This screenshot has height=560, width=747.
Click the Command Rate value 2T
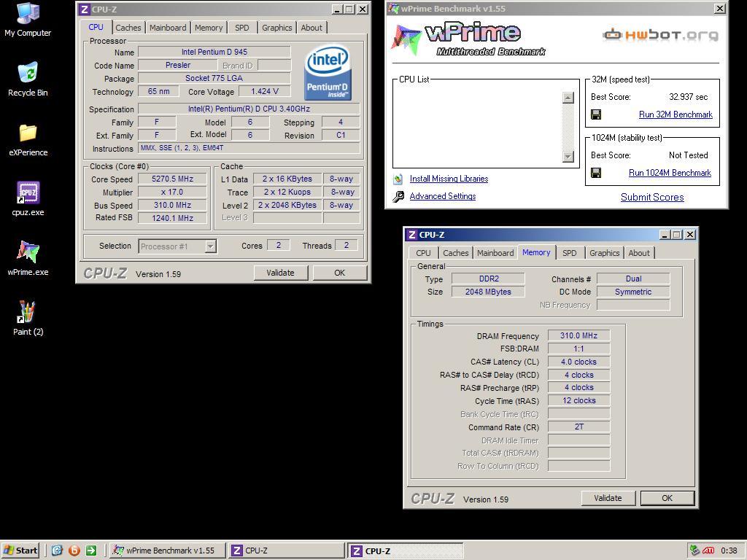pyautogui.click(x=578, y=427)
